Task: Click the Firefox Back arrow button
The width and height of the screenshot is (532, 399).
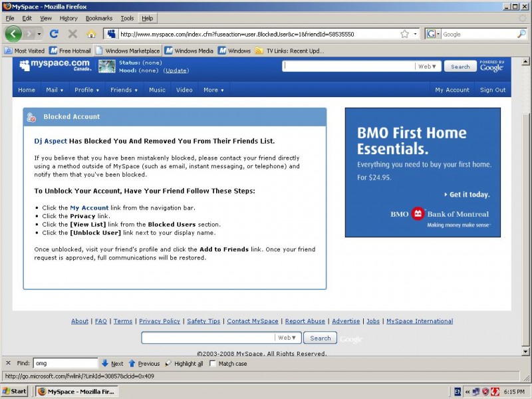Action: (13, 34)
